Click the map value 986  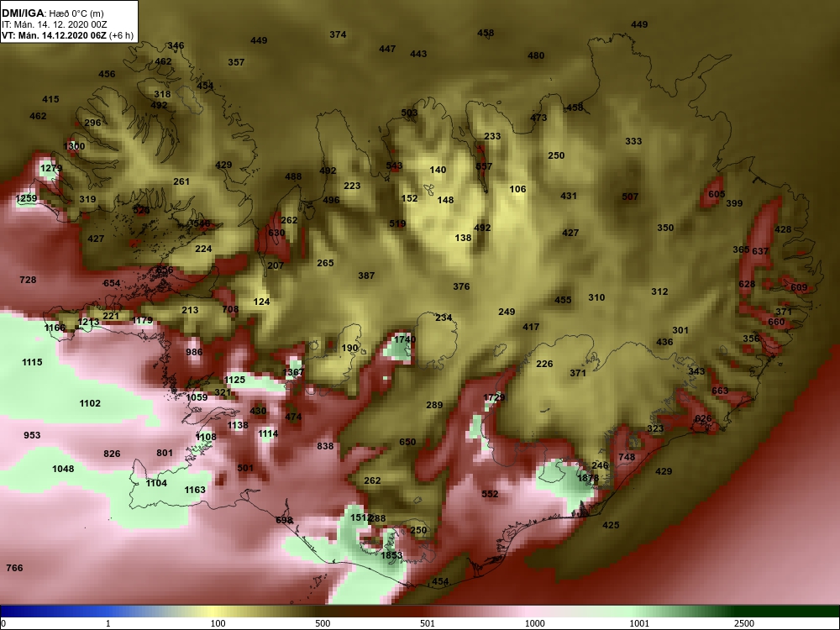(194, 352)
